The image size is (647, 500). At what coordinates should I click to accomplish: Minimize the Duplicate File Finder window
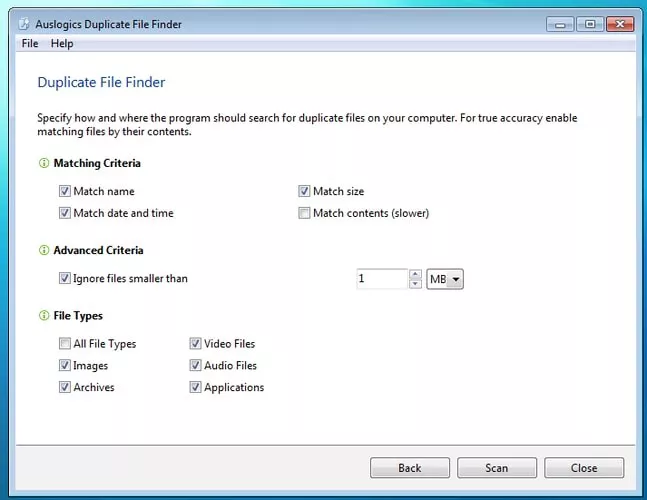point(560,24)
